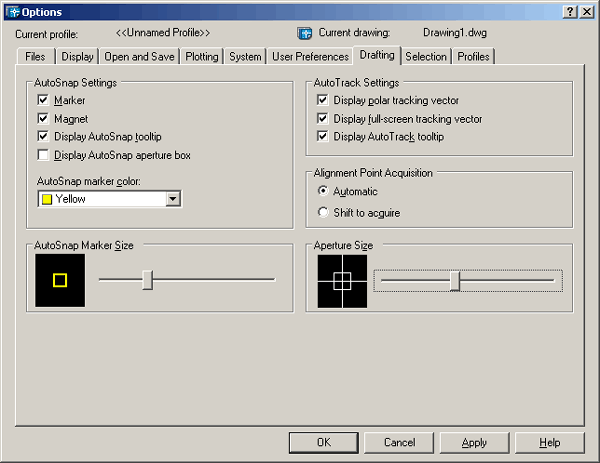Select Shift to acquire radio button
600x463 pixels.
tap(323, 212)
